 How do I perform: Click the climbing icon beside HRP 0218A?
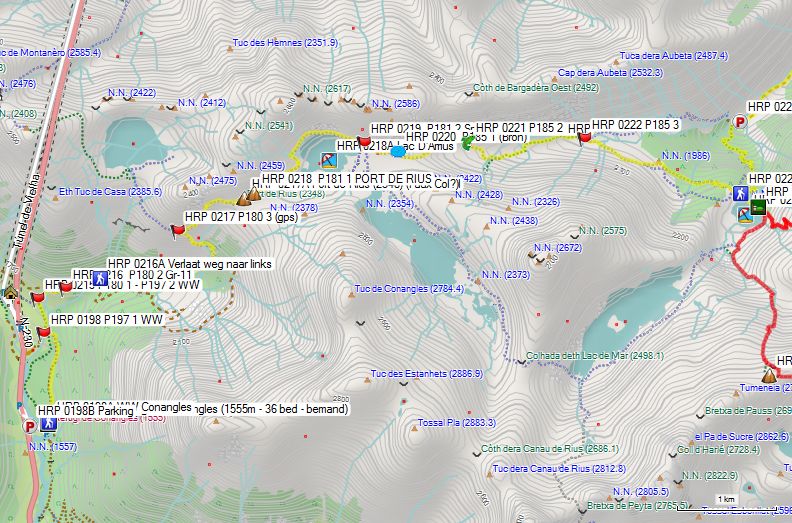tap(328, 160)
